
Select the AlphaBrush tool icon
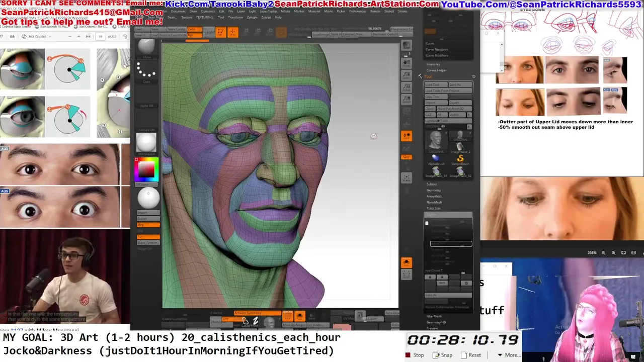click(x=436, y=159)
